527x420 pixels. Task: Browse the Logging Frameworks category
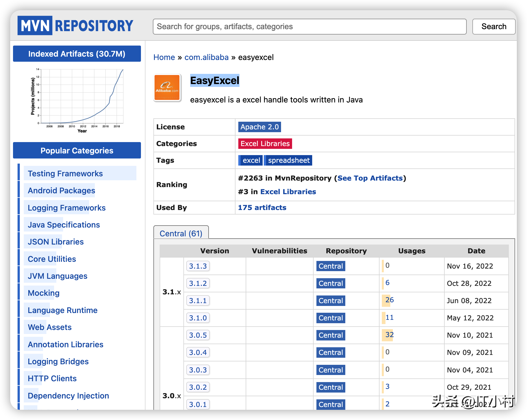[x=67, y=208]
